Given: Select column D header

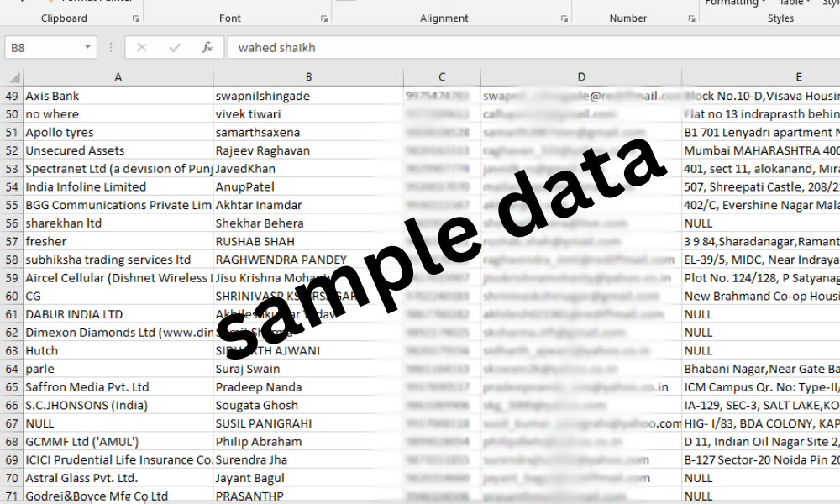Looking at the screenshot, I should coord(581,77).
